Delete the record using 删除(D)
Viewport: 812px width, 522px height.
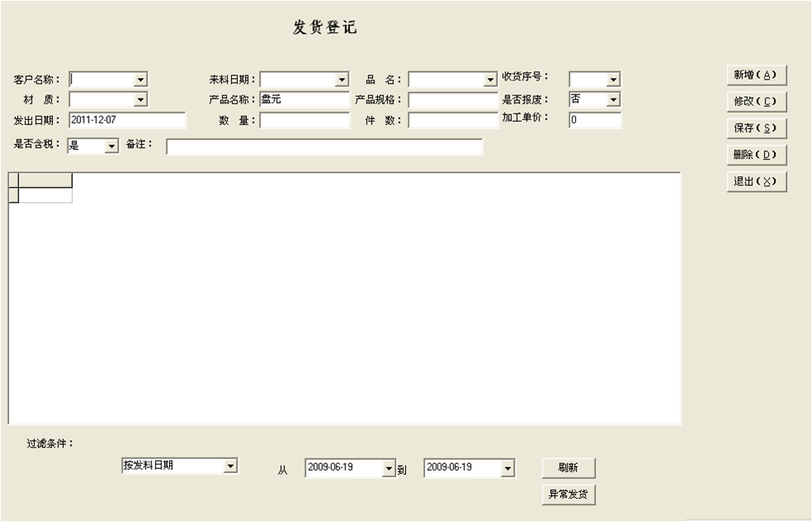(x=756, y=155)
